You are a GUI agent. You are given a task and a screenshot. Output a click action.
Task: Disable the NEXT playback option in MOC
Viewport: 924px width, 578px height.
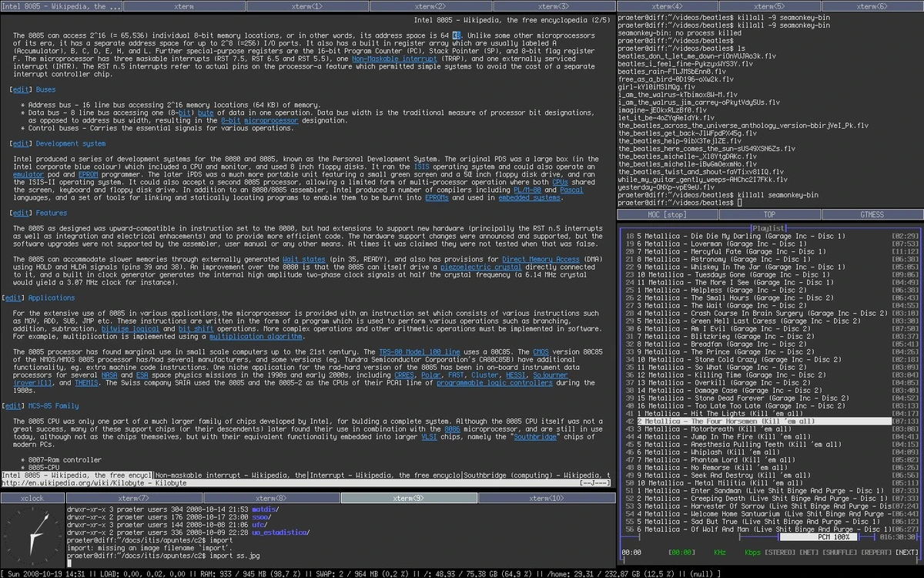(x=905, y=551)
